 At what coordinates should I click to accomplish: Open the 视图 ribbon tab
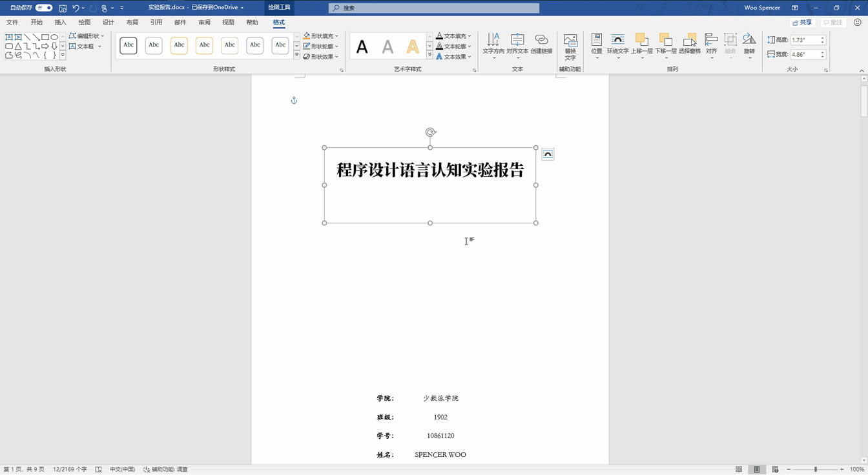pos(228,21)
